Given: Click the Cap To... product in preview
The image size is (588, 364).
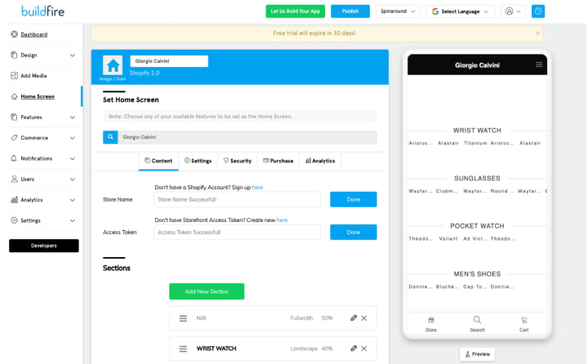Looking at the screenshot, I should tap(475, 286).
